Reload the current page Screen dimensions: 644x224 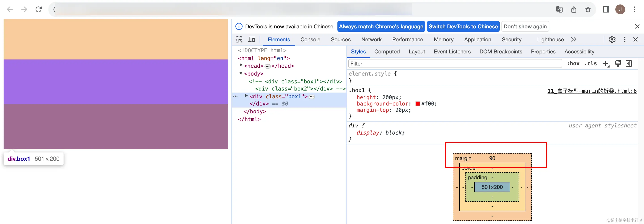pos(38,9)
